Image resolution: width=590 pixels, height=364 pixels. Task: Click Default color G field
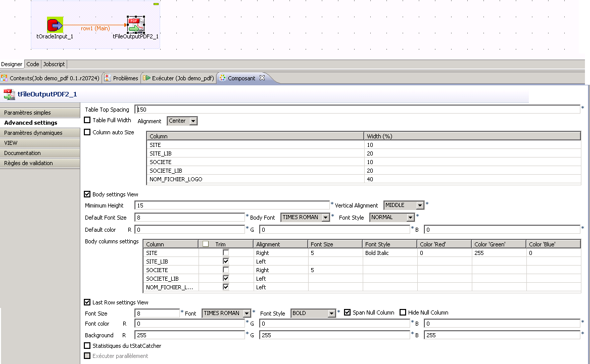click(334, 229)
